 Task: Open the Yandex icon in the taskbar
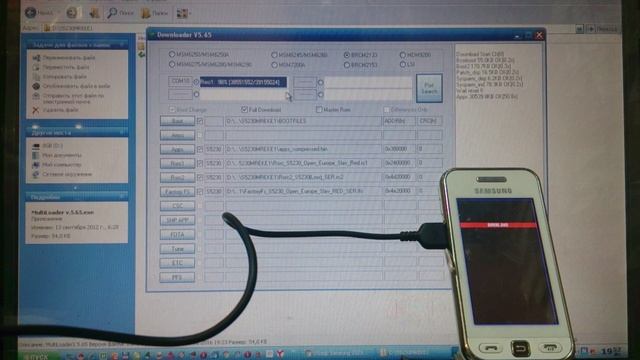click(280, 354)
